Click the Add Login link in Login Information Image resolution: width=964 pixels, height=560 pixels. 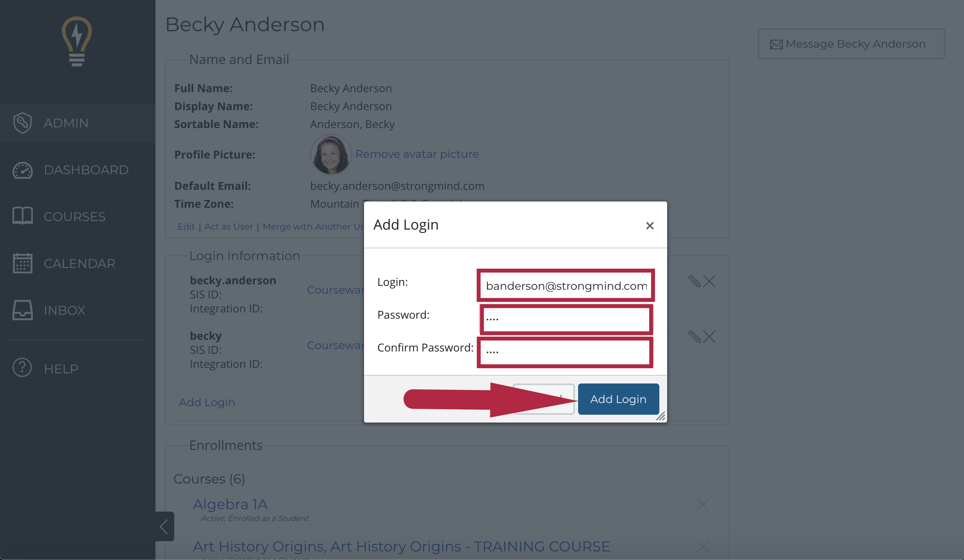(x=207, y=402)
